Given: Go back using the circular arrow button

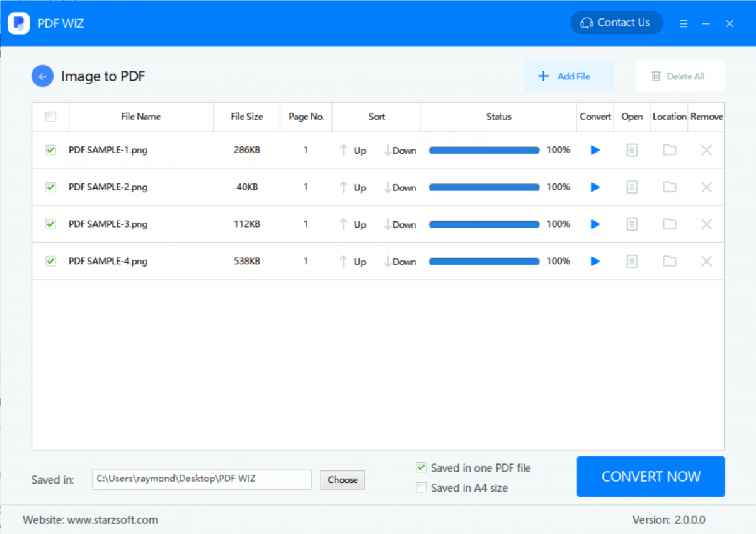Looking at the screenshot, I should click(x=42, y=76).
